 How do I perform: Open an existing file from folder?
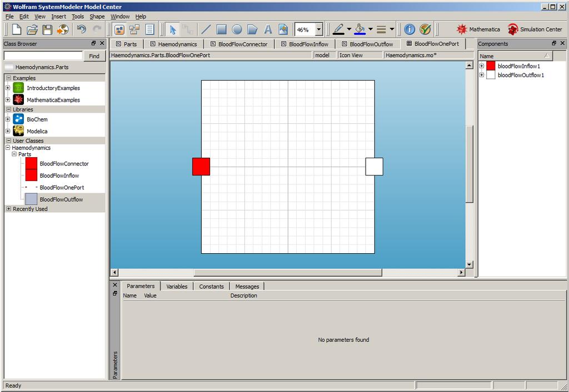point(32,29)
